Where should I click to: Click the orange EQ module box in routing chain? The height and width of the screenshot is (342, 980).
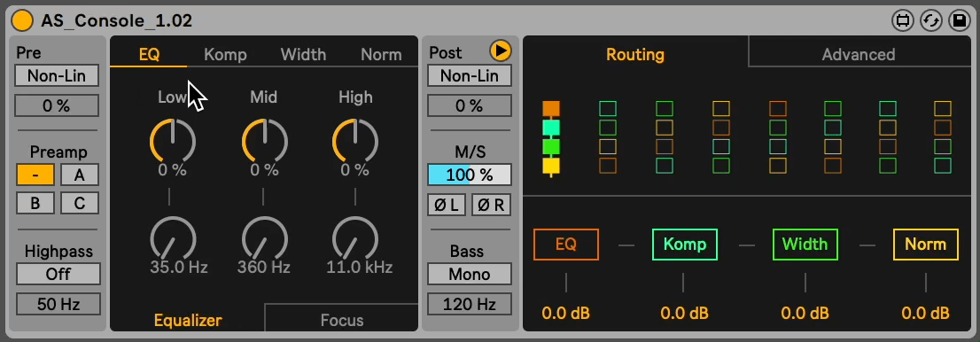point(565,245)
